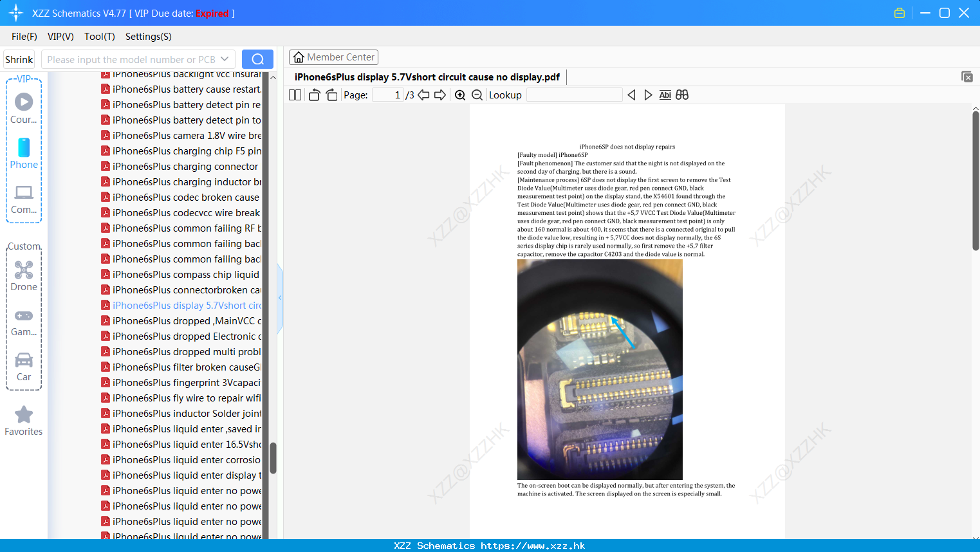Screen dimensions: 980x552
Task: Toggle the Abi whole-word match icon
Action: point(665,95)
